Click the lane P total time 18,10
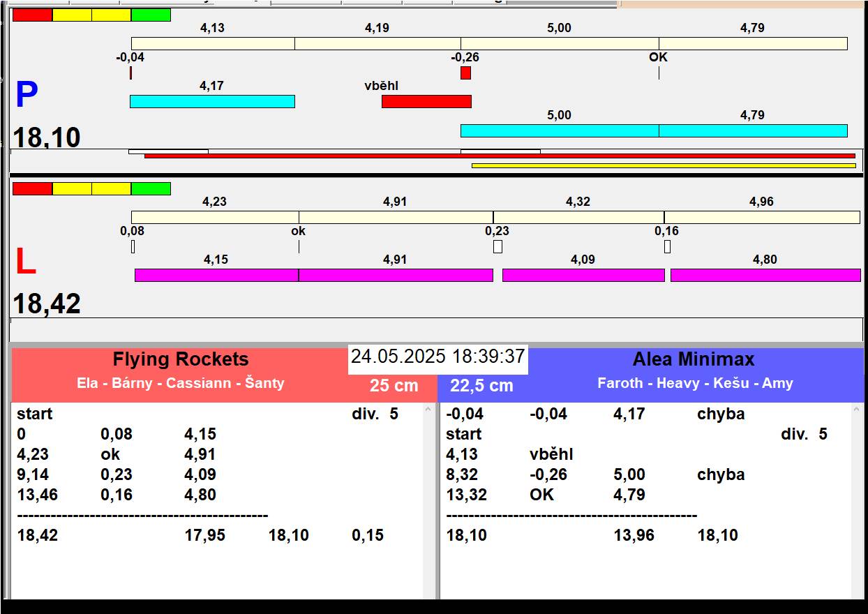 (47, 137)
